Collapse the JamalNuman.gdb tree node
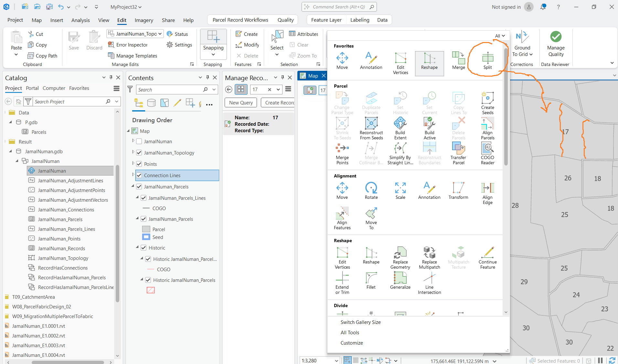Viewport: 618px width, 364px height. click(x=11, y=151)
